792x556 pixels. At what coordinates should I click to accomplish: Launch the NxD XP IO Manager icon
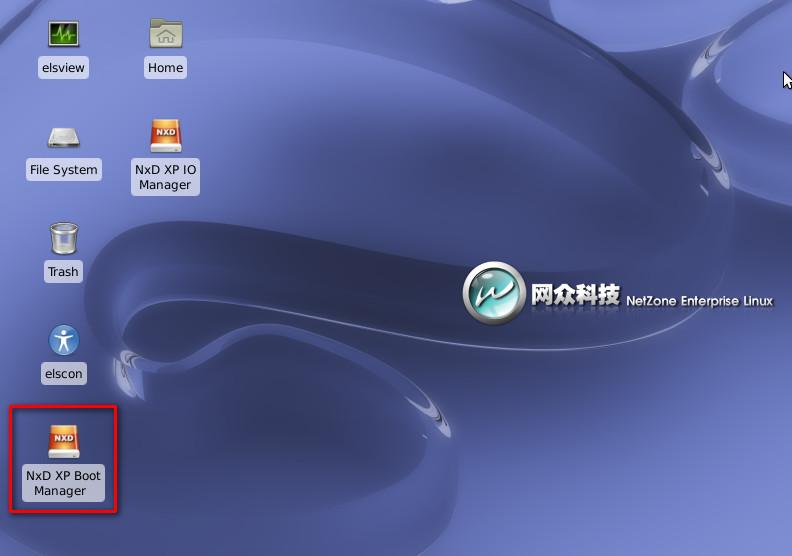[x=166, y=135]
